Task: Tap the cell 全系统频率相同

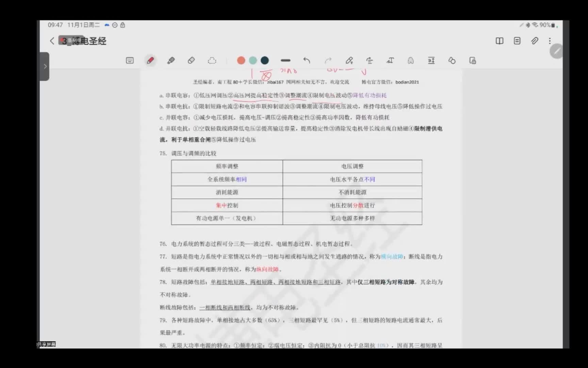Action: pos(227,179)
